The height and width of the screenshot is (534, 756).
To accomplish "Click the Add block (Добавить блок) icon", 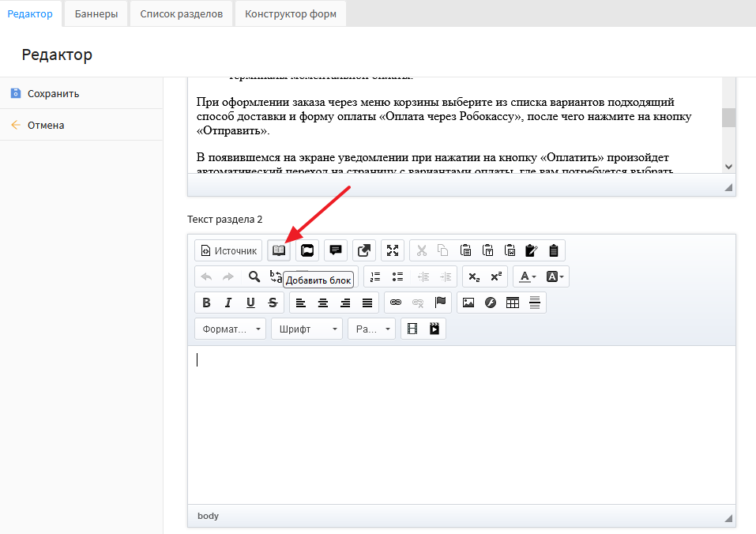I will [x=278, y=250].
